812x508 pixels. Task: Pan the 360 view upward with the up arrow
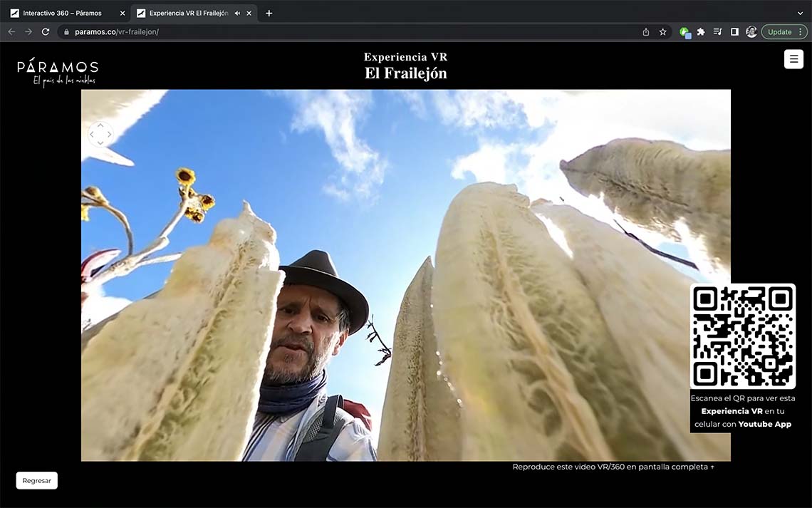coord(100,125)
